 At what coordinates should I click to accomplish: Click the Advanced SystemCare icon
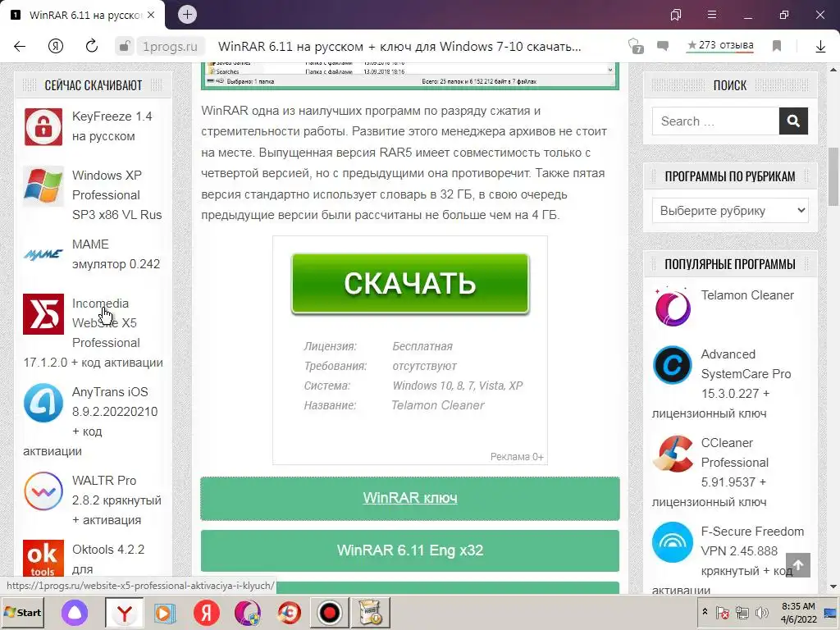[673, 365]
